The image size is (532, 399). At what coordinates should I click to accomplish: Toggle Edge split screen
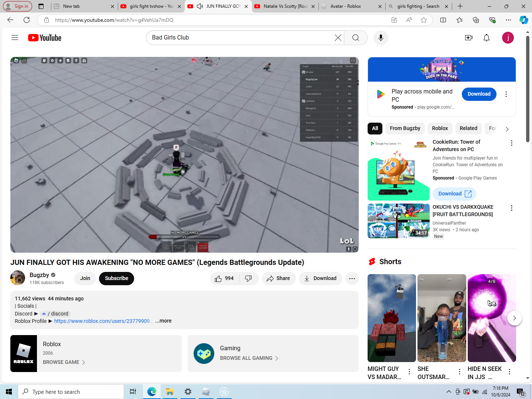pos(443,20)
